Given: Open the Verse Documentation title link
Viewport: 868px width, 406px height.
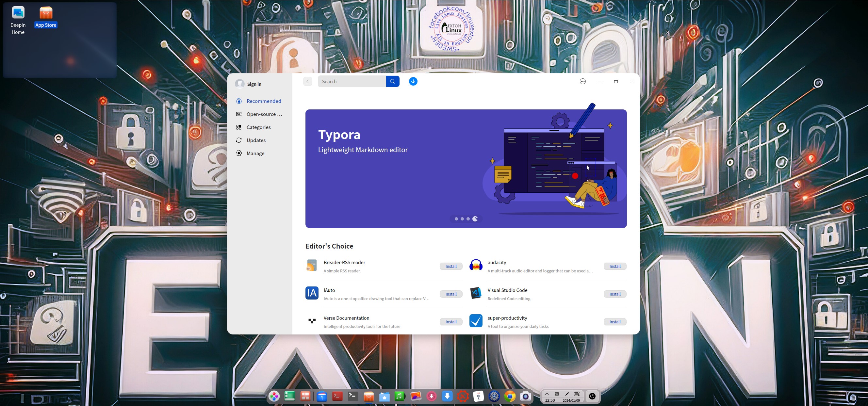Looking at the screenshot, I should (346, 318).
